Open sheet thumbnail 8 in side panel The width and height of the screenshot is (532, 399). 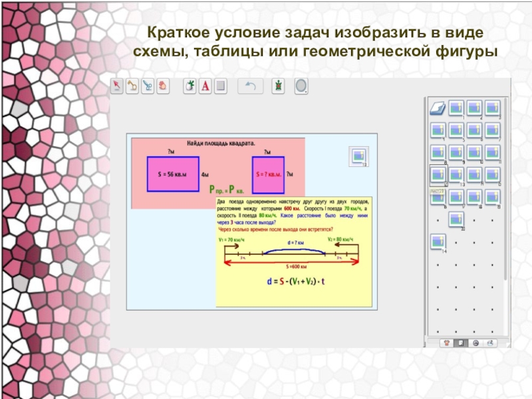click(x=438, y=153)
